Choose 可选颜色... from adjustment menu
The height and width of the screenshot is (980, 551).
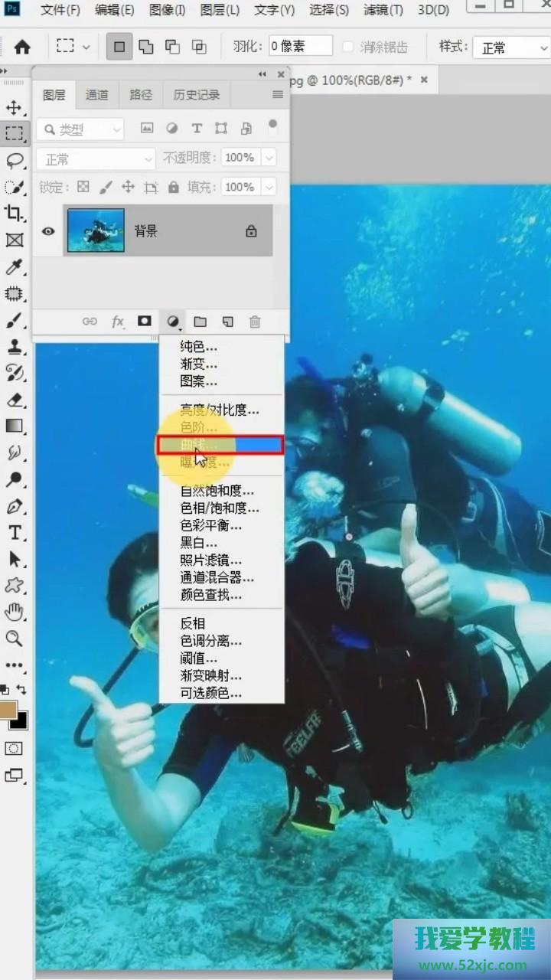click(x=211, y=693)
